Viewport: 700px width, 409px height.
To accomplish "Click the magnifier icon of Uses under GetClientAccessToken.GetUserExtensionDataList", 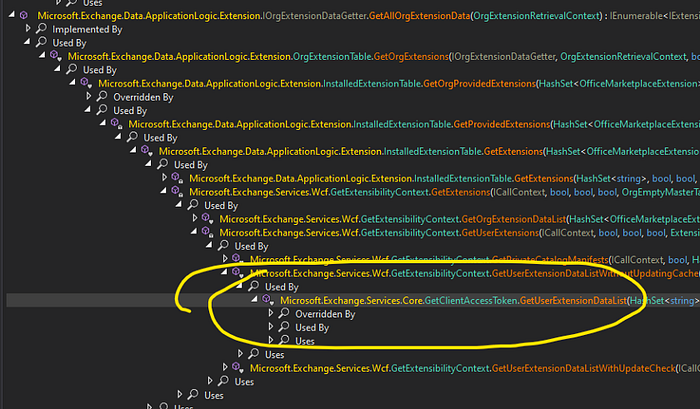I will pyautogui.click(x=284, y=341).
